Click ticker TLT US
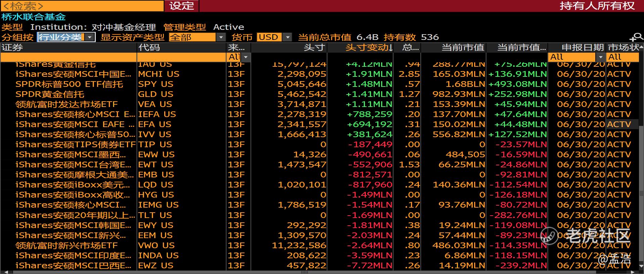Image resolution: width=644 pixels, height=274 pixels. click(155, 215)
